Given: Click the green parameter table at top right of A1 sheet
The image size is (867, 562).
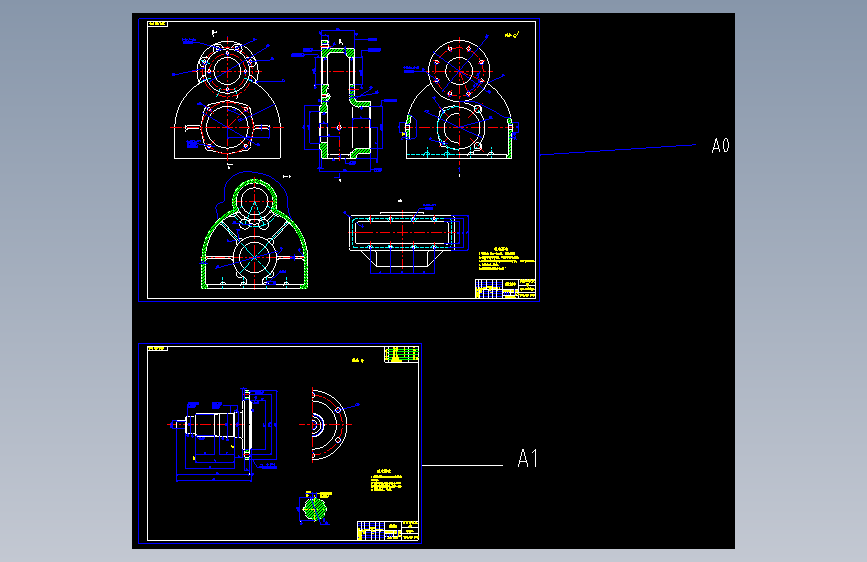Looking at the screenshot, I should (401, 355).
